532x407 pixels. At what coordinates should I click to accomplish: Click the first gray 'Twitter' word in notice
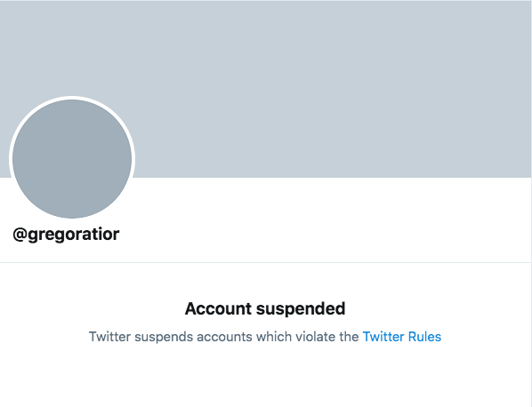click(x=109, y=337)
